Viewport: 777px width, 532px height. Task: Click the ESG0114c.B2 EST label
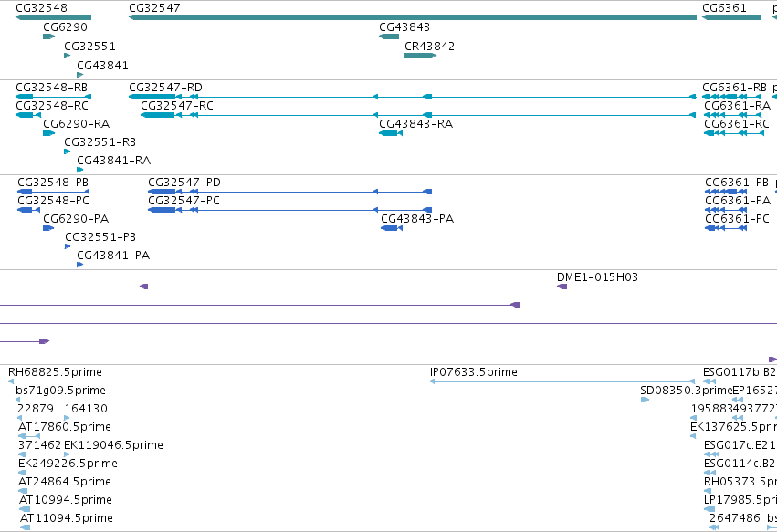(x=740, y=464)
